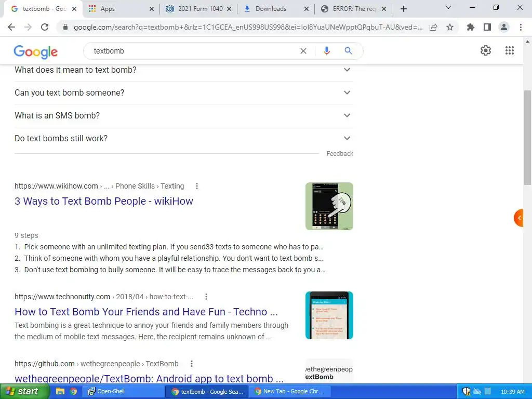Open wethegreenpeople/TextBomb GitHub link
Image resolution: width=532 pixels, height=399 pixels.
coord(149,378)
